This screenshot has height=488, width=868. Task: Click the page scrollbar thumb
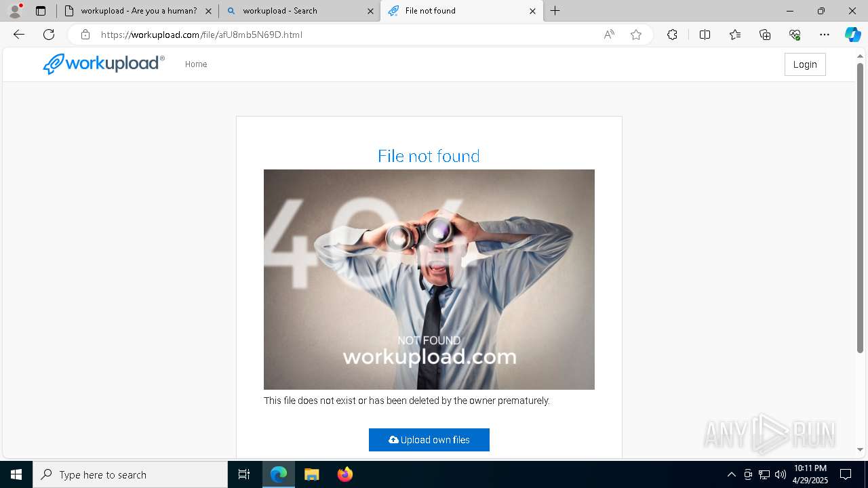[860, 207]
